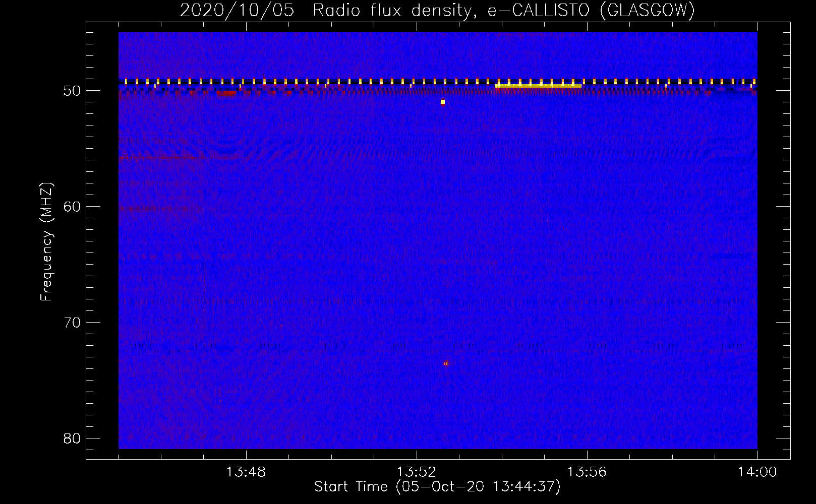Viewport: 816px width, 504px height.
Task: Click the "Frequency (MHZ)" axis label
Action: 46,242
